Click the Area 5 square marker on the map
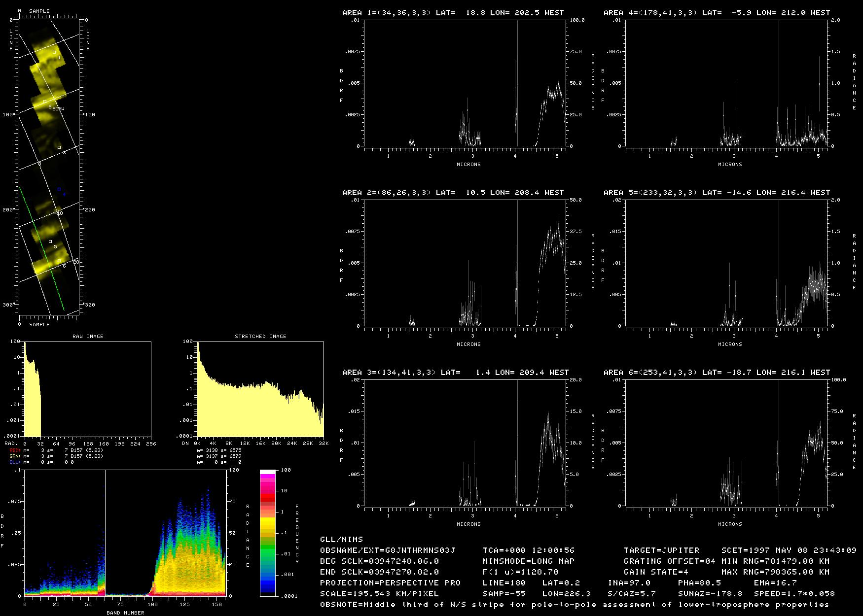This screenshot has height=616, width=863. [x=50, y=241]
